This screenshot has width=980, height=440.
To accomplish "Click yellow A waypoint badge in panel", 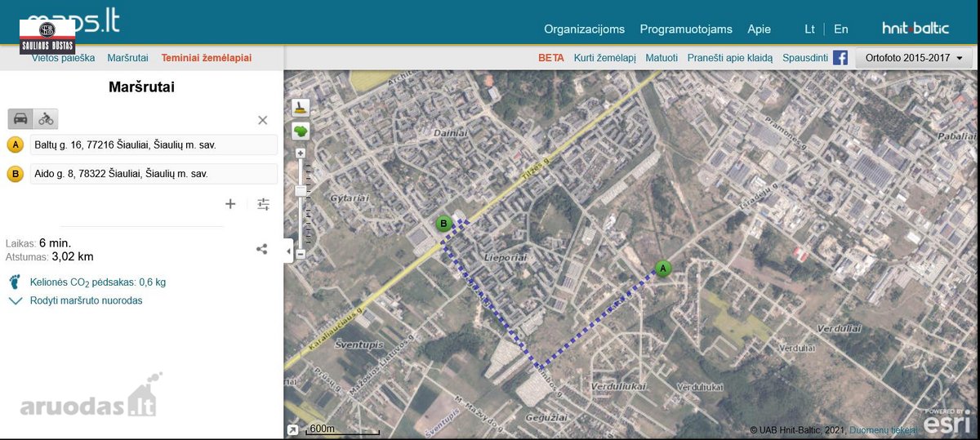I will [15, 145].
